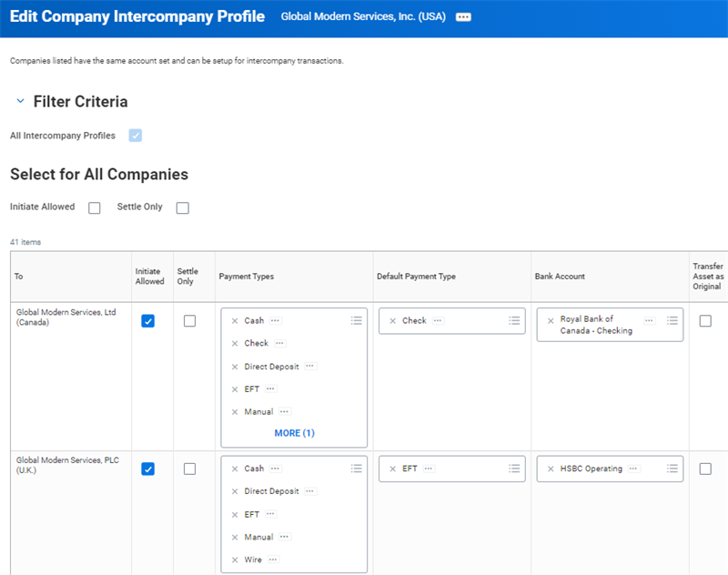This screenshot has width=728, height=575.
Task: Remove Direct Deposit from Canada payment types
Action: [235, 367]
